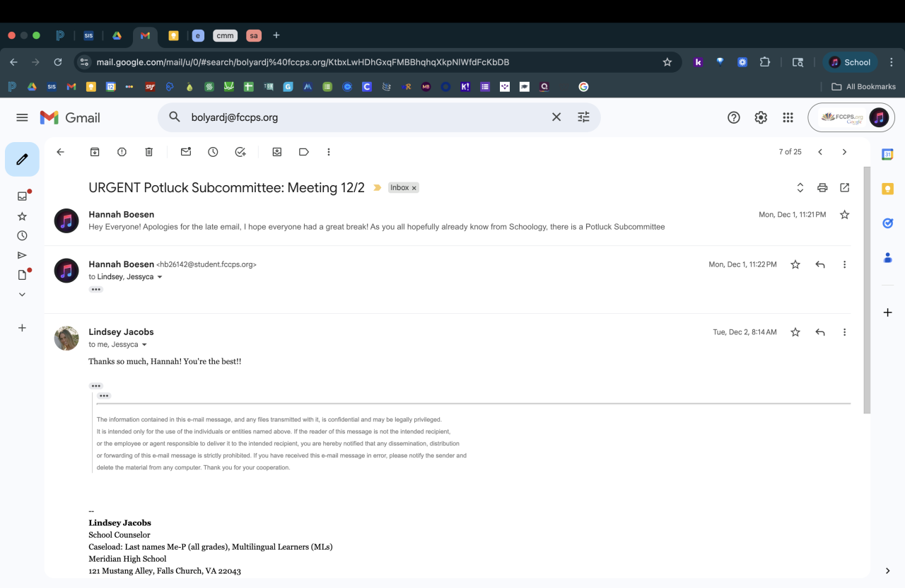Click the Add to Tasks icon

(240, 152)
